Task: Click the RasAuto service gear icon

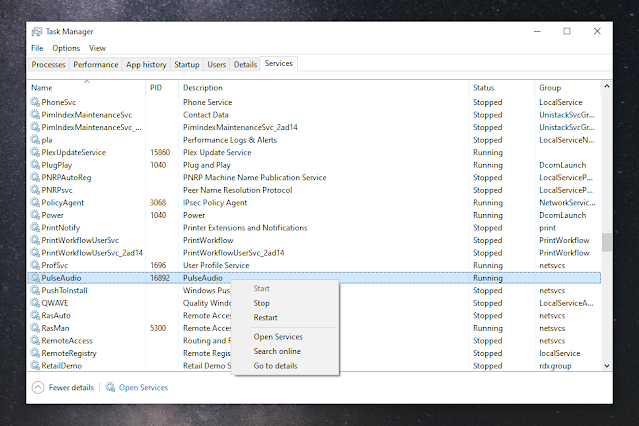Action: click(35, 316)
